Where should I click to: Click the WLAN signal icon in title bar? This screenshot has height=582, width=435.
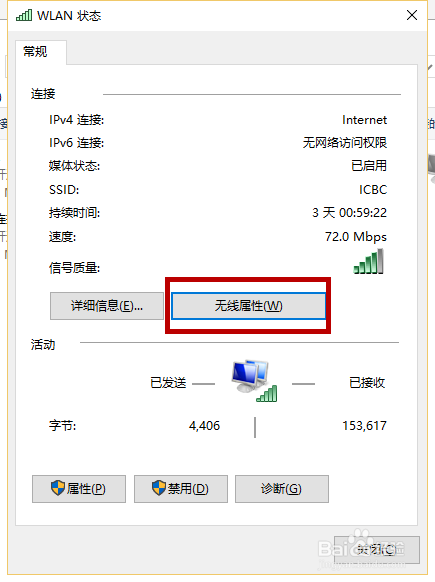coord(24,16)
